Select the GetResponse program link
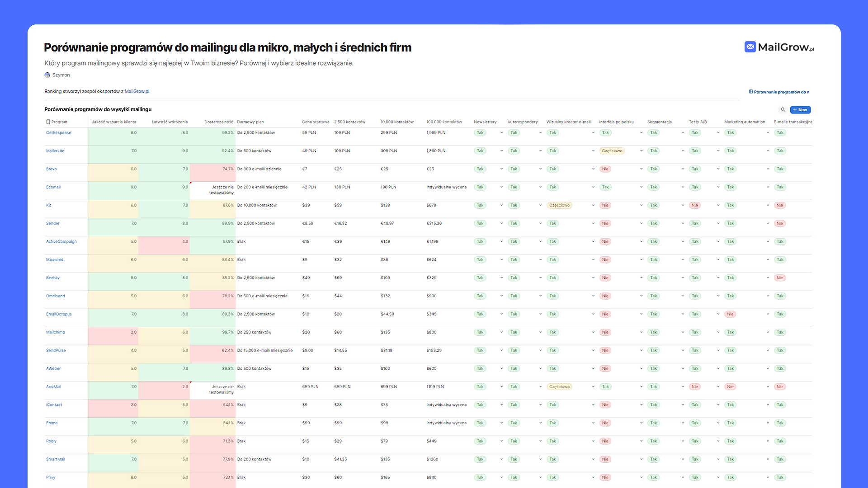Image resolution: width=868 pixels, height=488 pixels. point(58,132)
